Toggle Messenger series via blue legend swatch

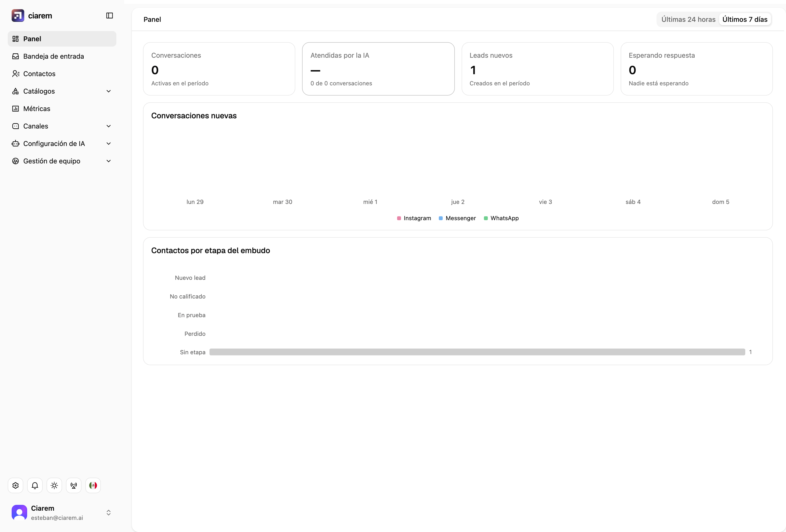point(441,218)
